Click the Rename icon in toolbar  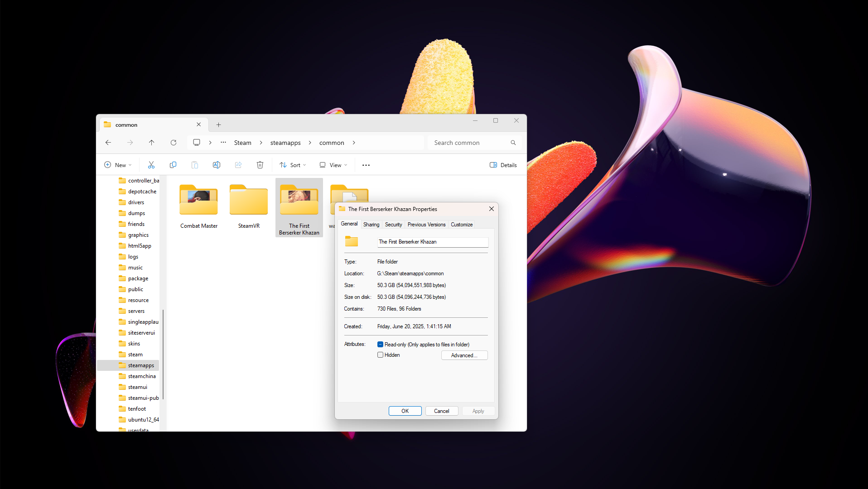[217, 165]
